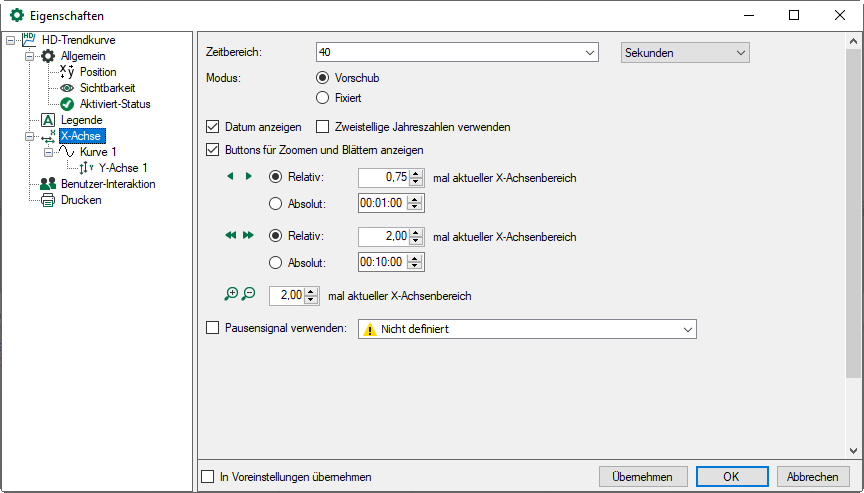The image size is (864, 493).
Task: Click the zoom-out magnifier icon
Action: coord(249,295)
